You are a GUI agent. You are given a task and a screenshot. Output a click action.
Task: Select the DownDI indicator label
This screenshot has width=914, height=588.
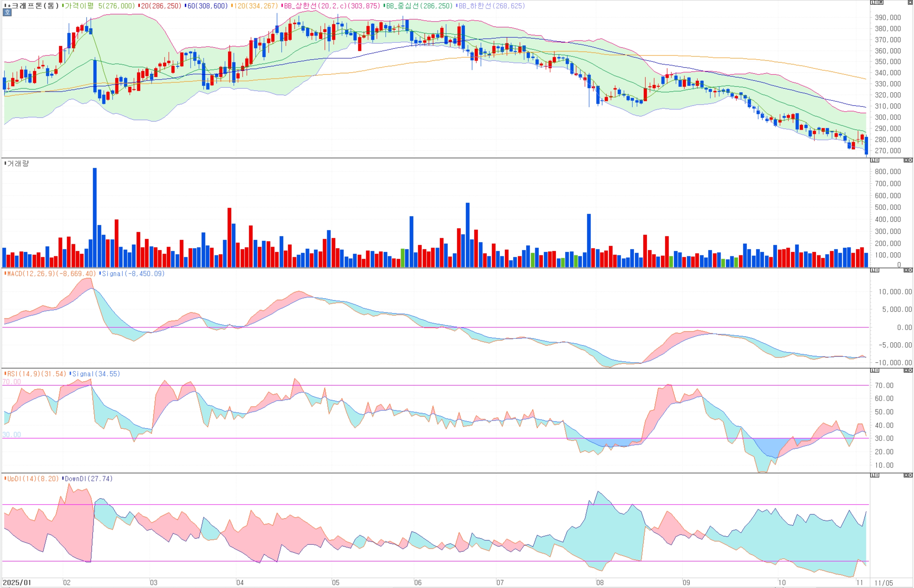(x=89, y=479)
